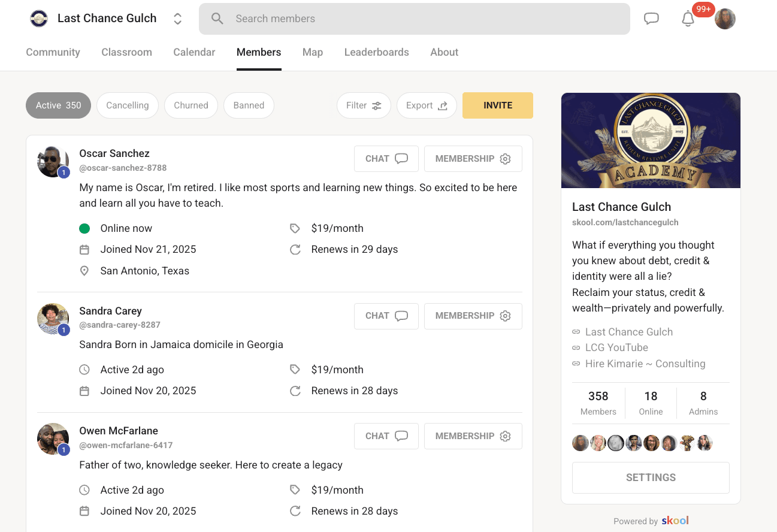Click the Last Chance Gulch Academy banner
This screenshot has height=532, width=777.
651,140
